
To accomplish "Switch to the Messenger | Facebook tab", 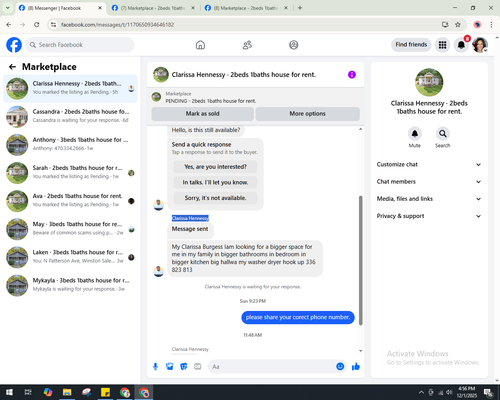I will tap(60, 8).
